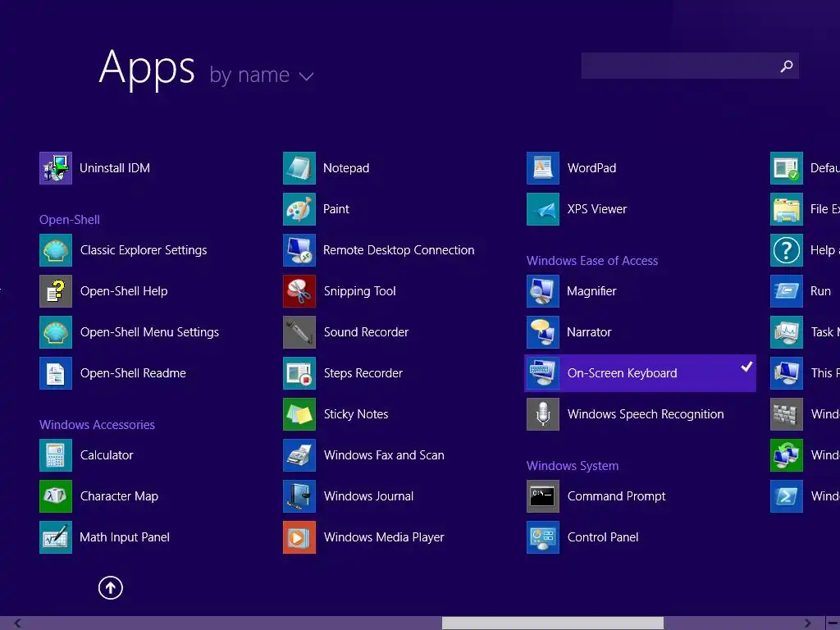
Task: Click the 'Command Prompt' label
Action: coord(616,496)
